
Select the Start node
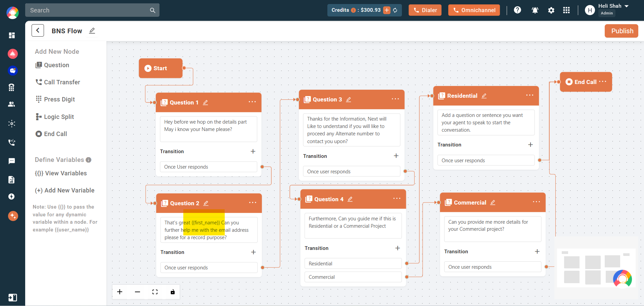[x=160, y=68]
